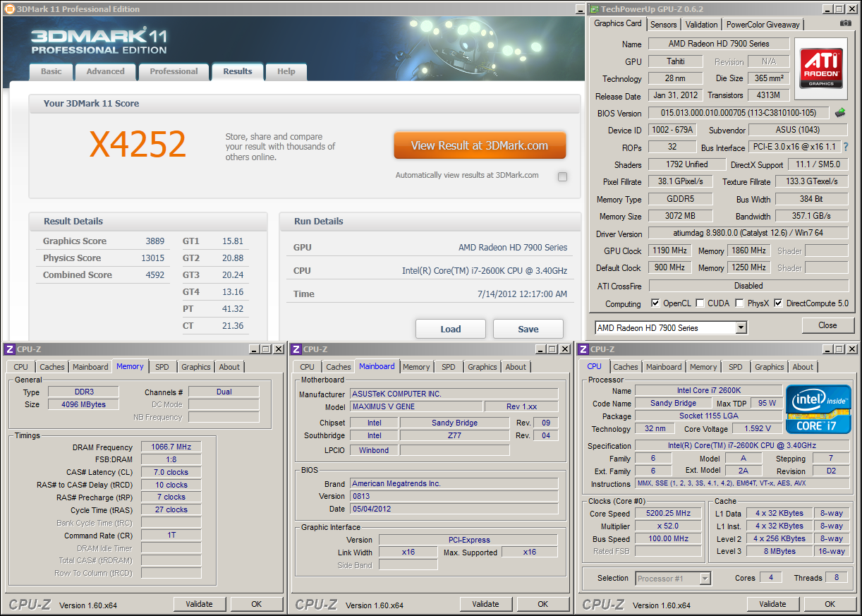The width and height of the screenshot is (862, 616).
Task: Click the Command Rate 1T field
Action: click(171, 535)
